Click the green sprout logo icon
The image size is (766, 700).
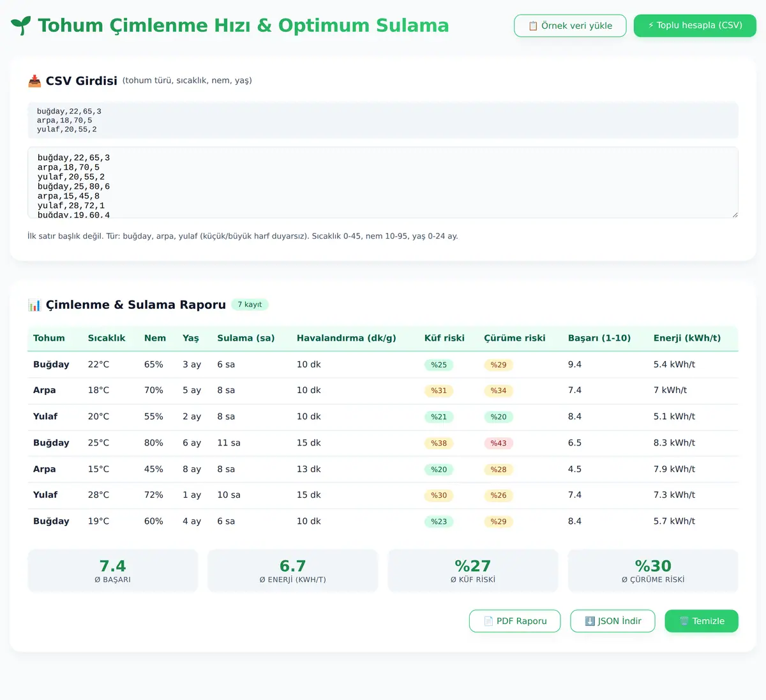(x=20, y=26)
